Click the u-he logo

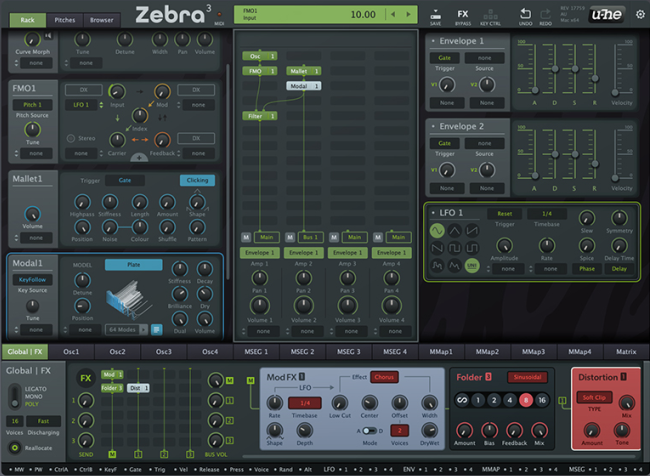click(606, 15)
